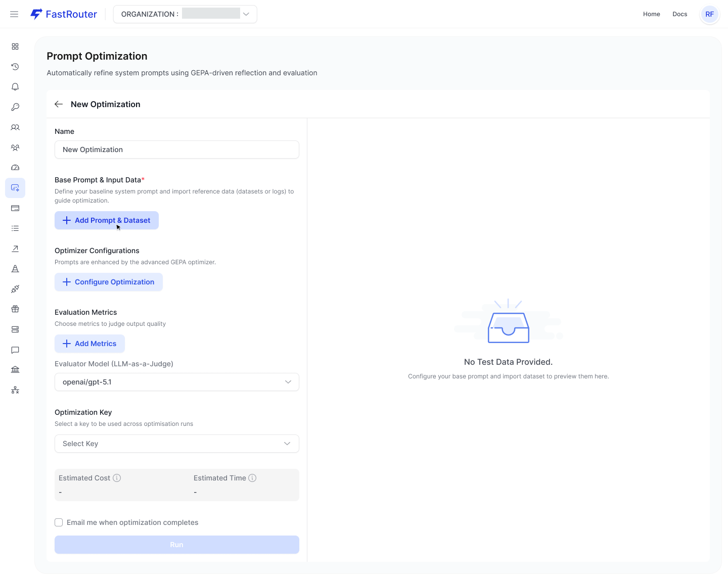The image size is (728, 582).
Task: Go to Home in top navigation
Action: (x=652, y=14)
